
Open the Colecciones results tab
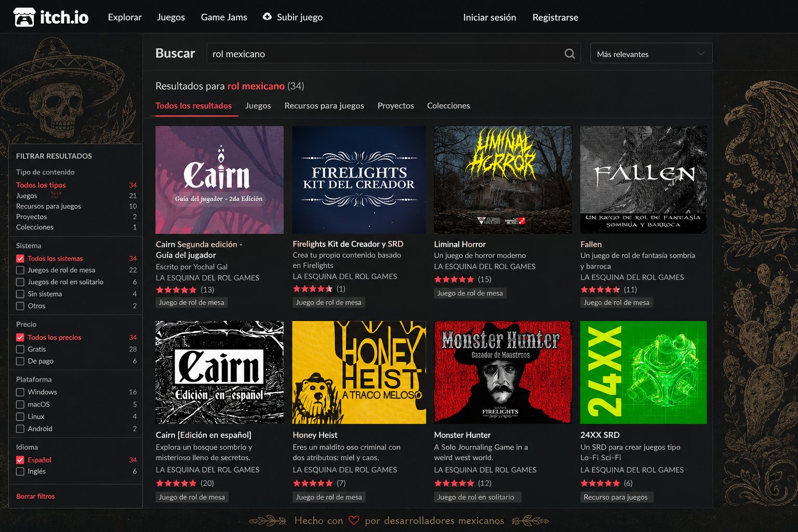pyautogui.click(x=448, y=105)
